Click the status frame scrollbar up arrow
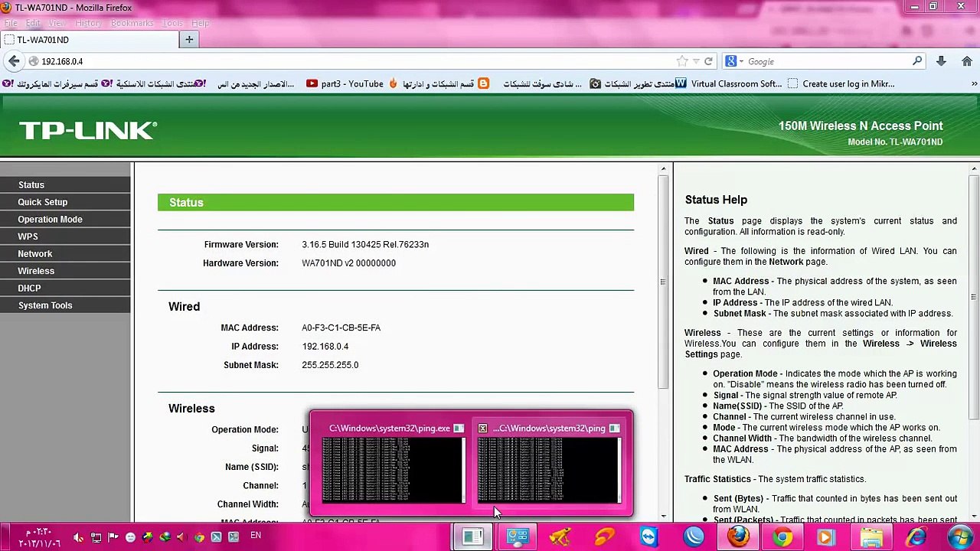980x551 pixels. click(663, 168)
